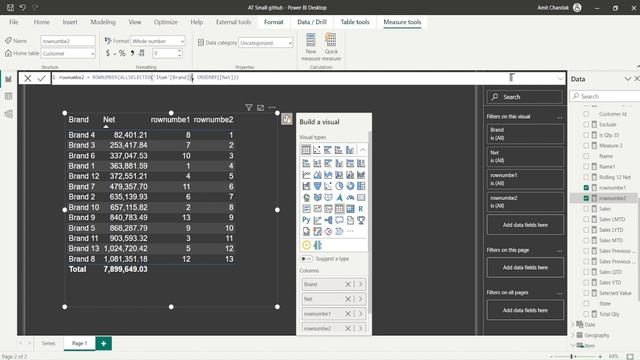Collapse the visual types gallery chevron

coord(362,150)
